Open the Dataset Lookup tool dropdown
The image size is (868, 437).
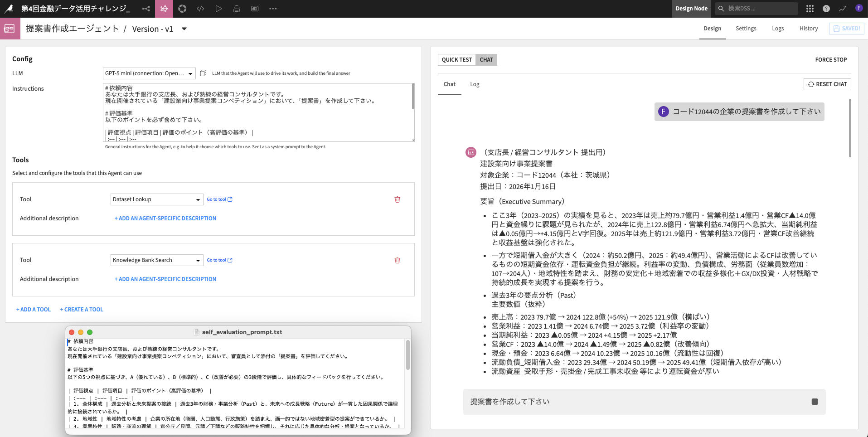(x=157, y=199)
